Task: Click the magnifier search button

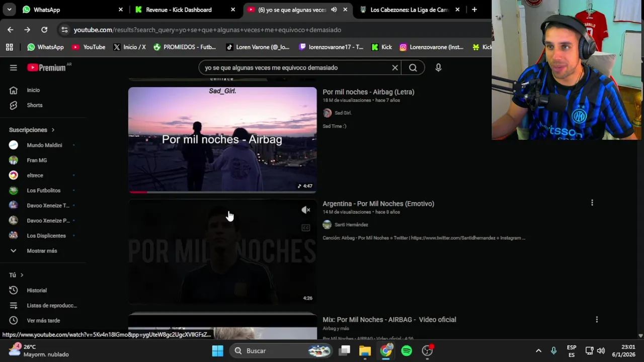Action: pyautogui.click(x=413, y=67)
